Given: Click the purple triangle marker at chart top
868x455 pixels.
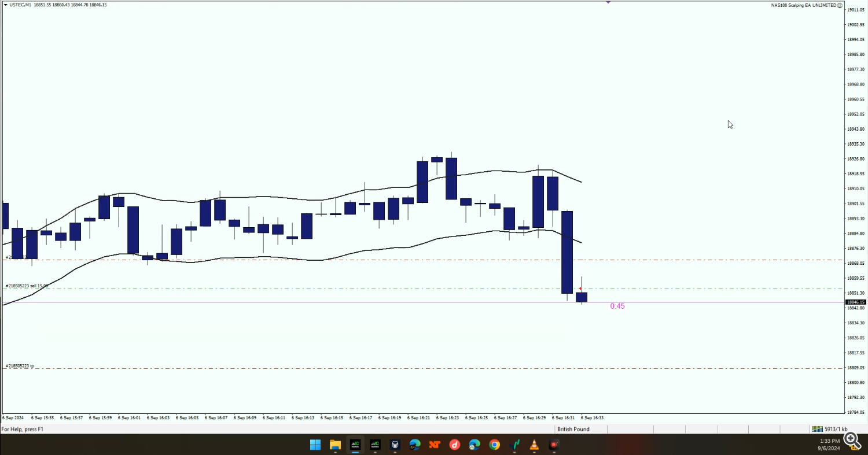Looking at the screenshot, I should (608, 2).
